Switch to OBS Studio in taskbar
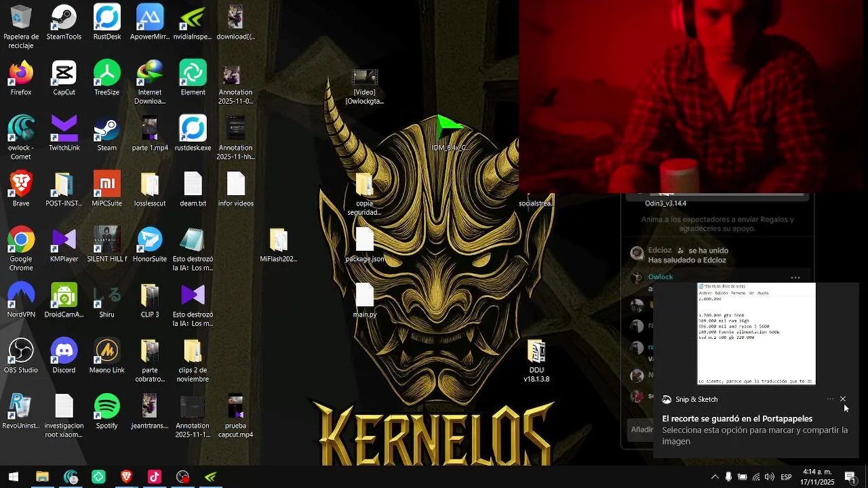868x488 pixels. point(182,477)
